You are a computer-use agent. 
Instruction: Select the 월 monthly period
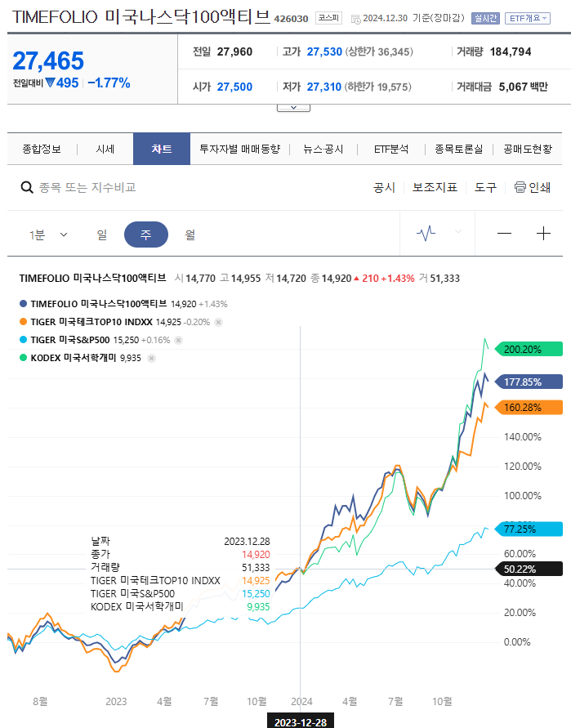[x=190, y=235]
